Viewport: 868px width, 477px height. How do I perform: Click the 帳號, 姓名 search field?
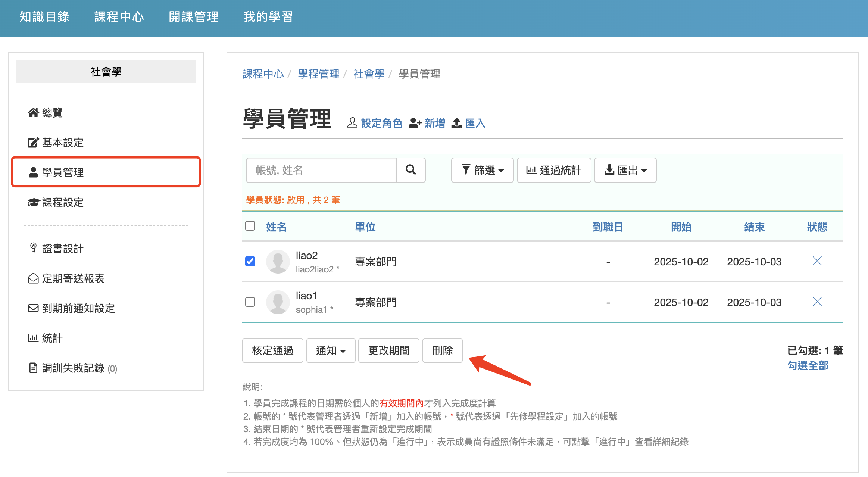point(321,170)
